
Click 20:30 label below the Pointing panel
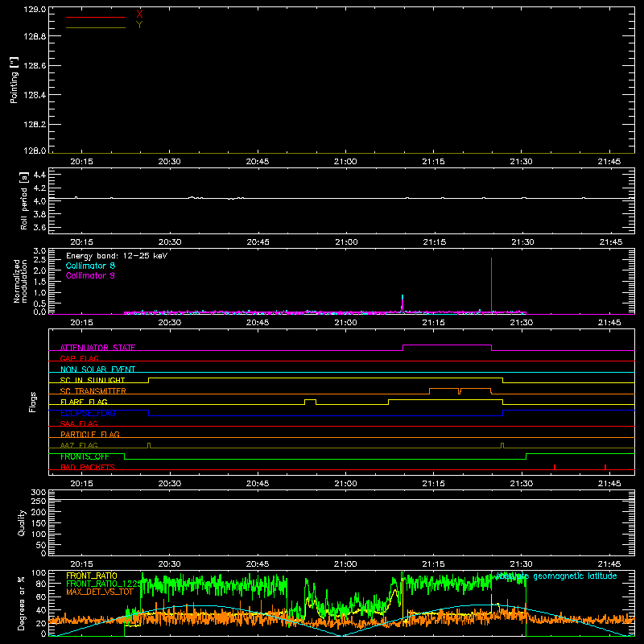click(170, 162)
